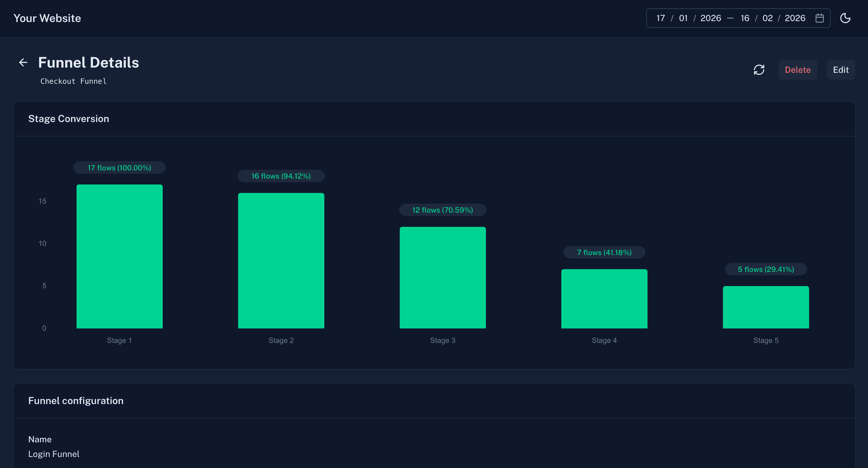Click the end date month field
The height and width of the screenshot is (468, 868).
tap(767, 18)
